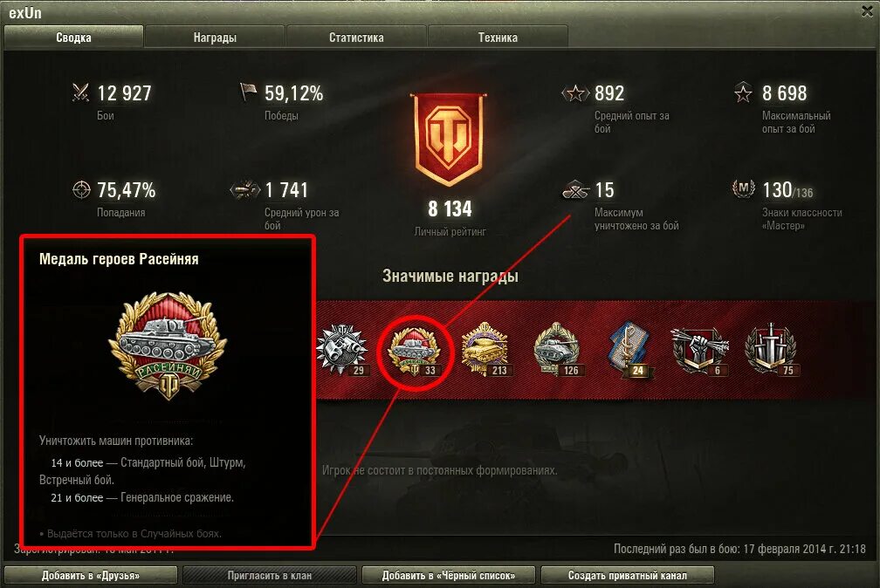Close the exUn profile window
Viewport: 880px width, 588px height.
coord(868,11)
